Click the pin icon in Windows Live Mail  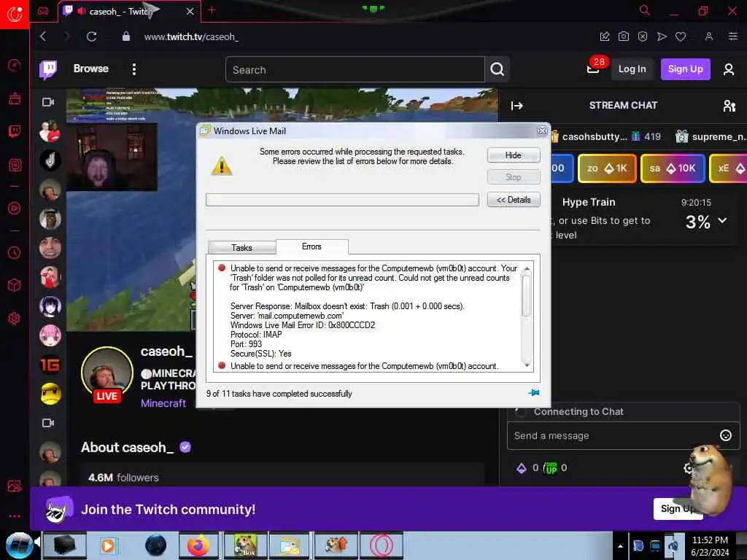click(533, 393)
